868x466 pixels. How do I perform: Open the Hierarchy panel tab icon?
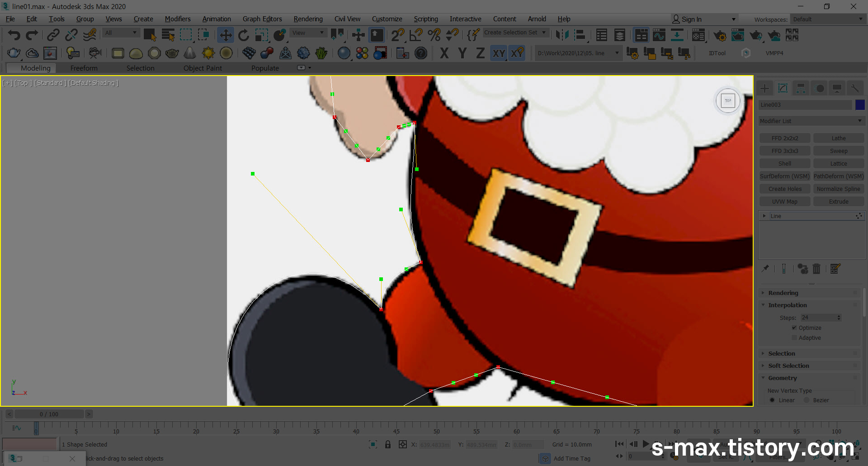(801, 88)
